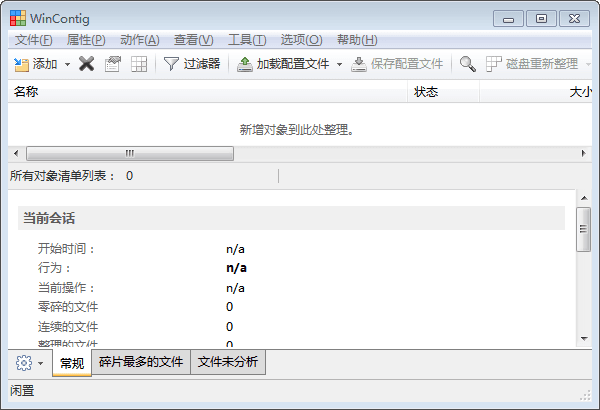600x410 pixels.
Task: Switch to the 常规 tab
Action: click(x=72, y=363)
